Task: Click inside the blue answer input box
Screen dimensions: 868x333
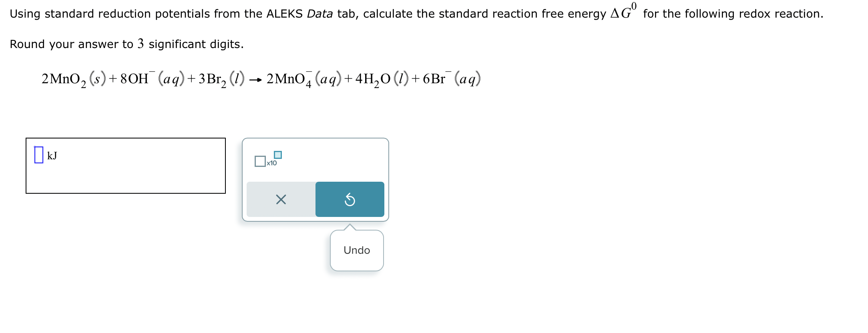Action: (38, 154)
